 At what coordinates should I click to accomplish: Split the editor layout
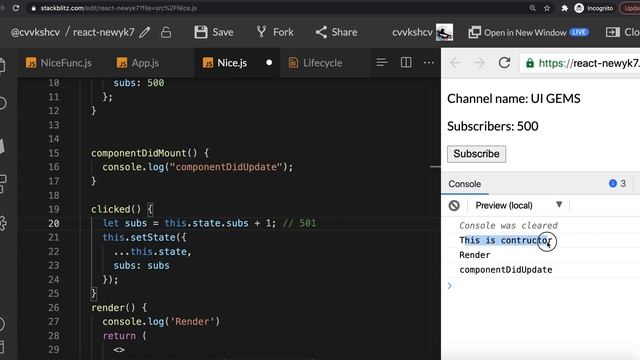(x=406, y=62)
